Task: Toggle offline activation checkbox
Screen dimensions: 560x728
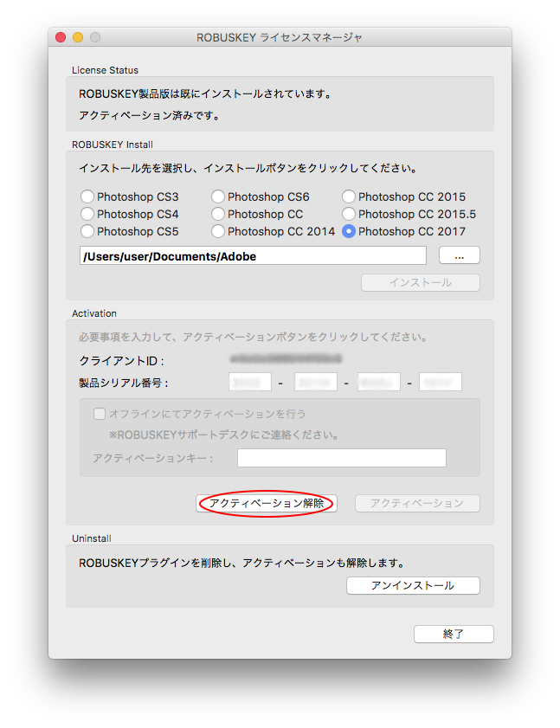Action: pos(100,414)
